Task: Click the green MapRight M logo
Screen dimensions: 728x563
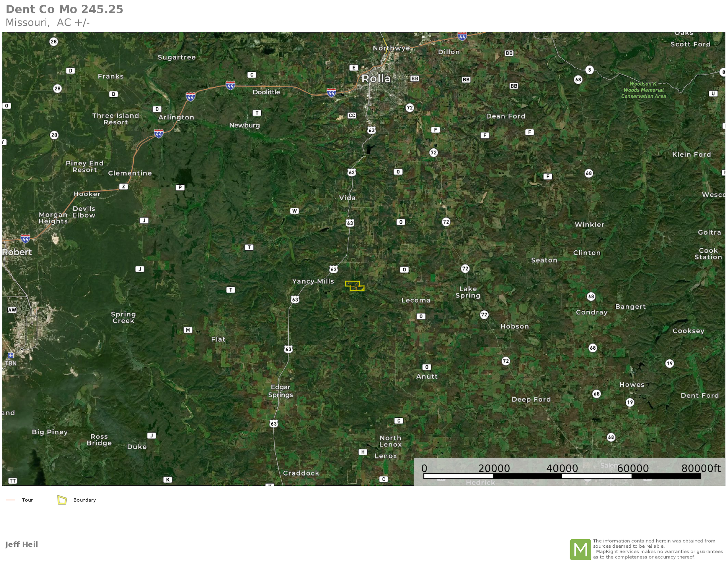Action: click(580, 549)
